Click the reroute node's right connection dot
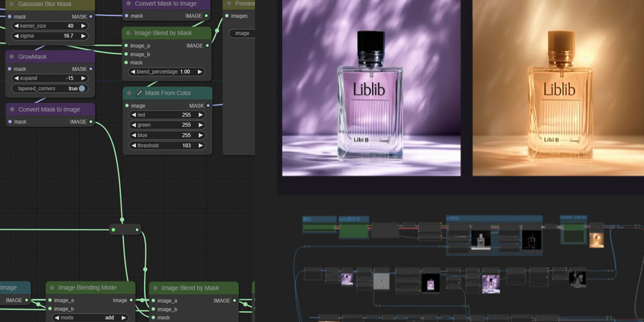644x322 pixels. pos(138,230)
